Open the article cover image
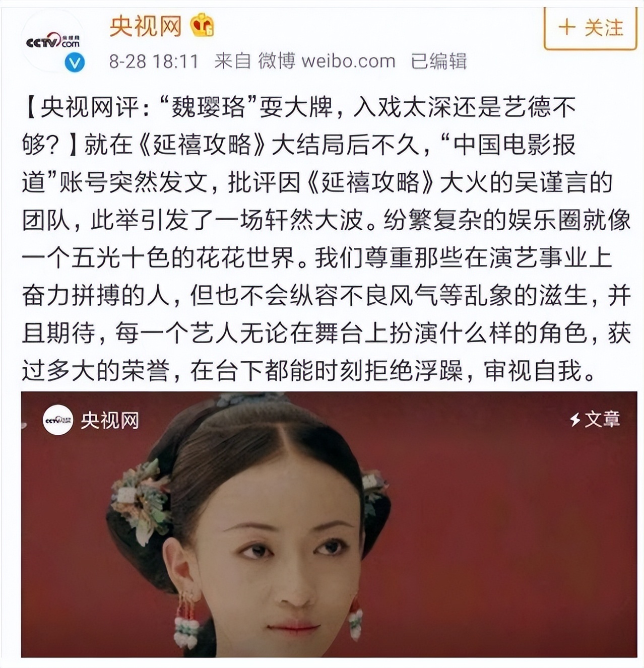Viewport: 644px width, 668px height. [x=329, y=524]
